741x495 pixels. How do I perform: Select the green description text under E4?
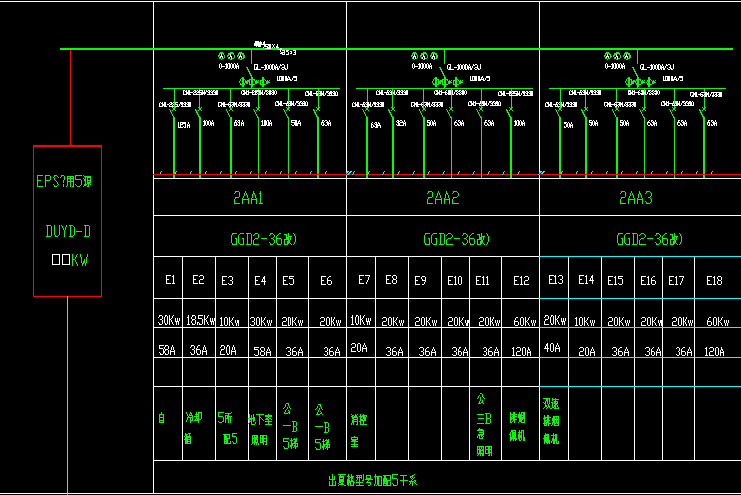260,429
